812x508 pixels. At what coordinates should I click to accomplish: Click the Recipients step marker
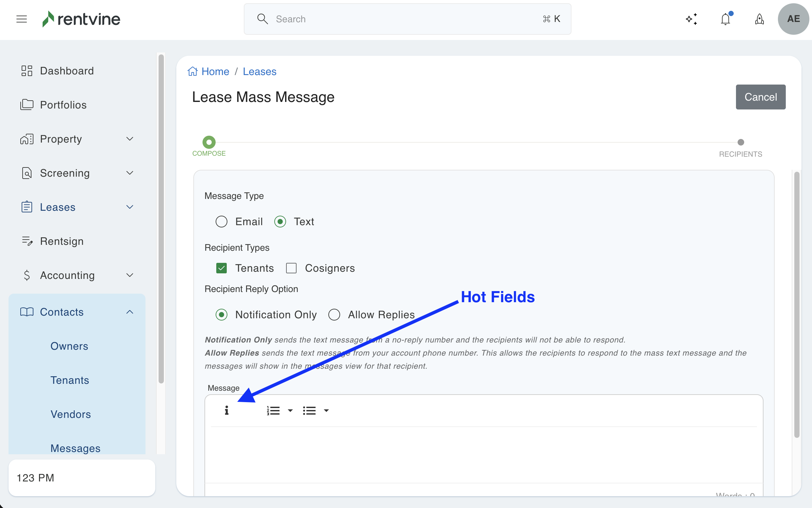point(741,143)
